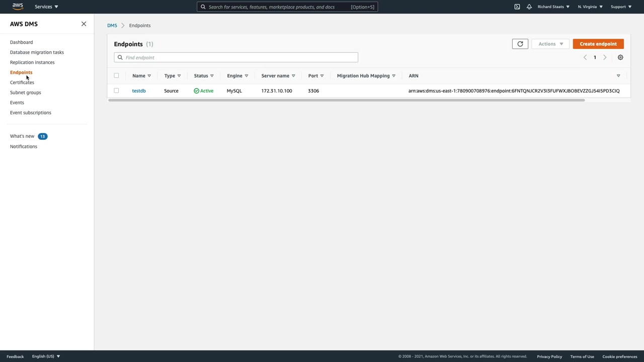Open the Services dropdown menu
644x362 pixels.
coord(46,7)
